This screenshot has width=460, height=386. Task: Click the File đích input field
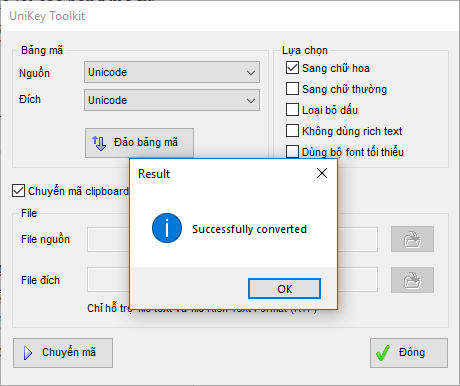232,280
